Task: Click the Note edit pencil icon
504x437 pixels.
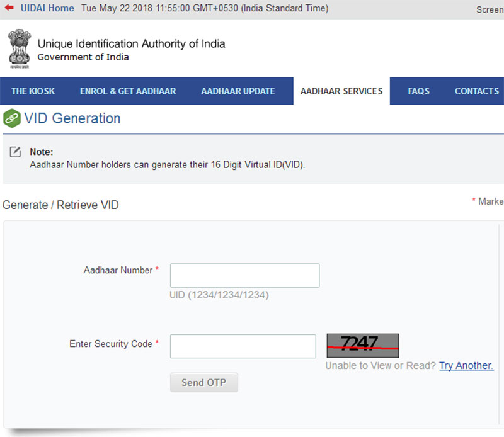Action: pyautogui.click(x=16, y=152)
